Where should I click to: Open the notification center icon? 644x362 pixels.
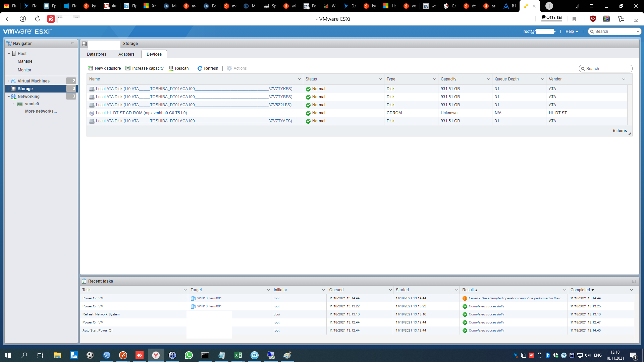[634, 355]
